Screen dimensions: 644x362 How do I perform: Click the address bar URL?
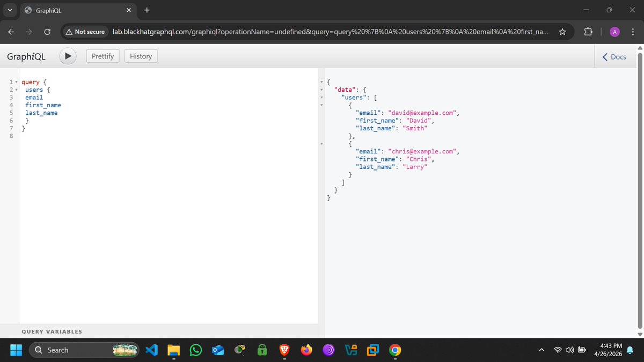(330, 32)
